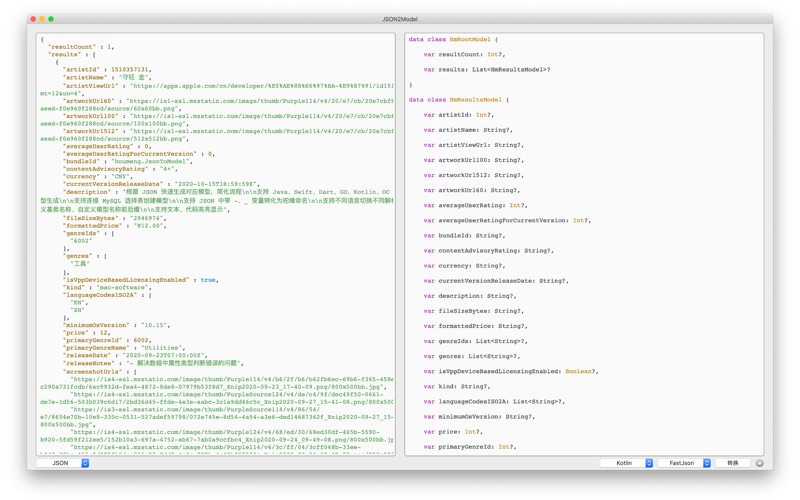Click the "bundleId" line in JSON editor
800x500 pixels.
[x=128, y=161]
